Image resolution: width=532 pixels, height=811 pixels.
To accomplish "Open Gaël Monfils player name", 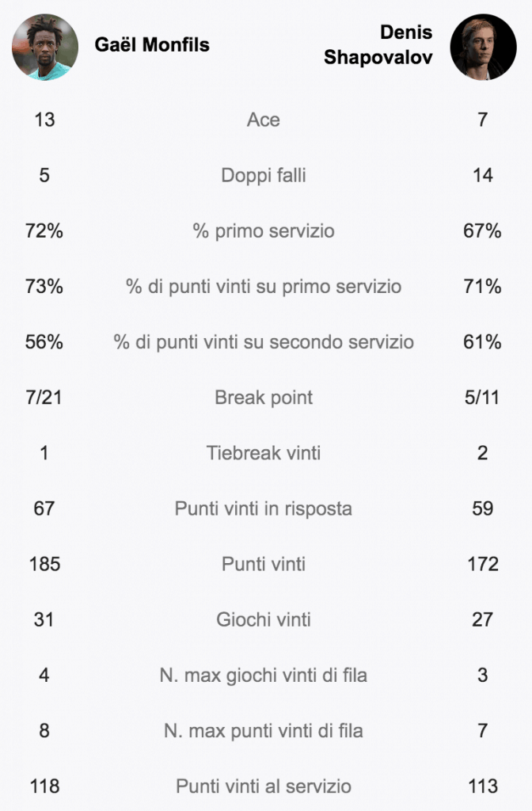I will tap(152, 45).
